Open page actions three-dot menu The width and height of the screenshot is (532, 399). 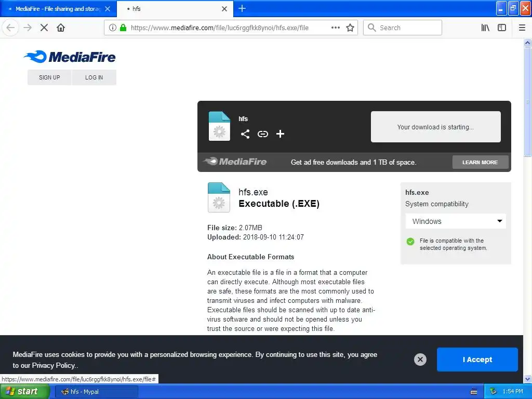click(x=336, y=28)
